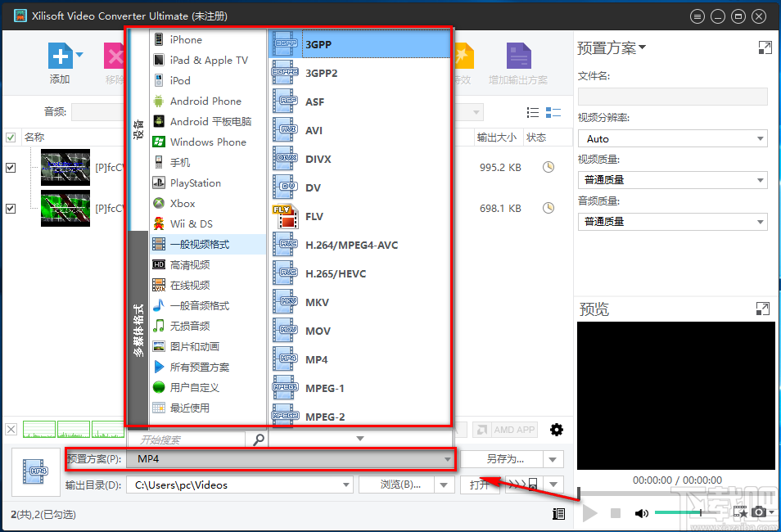This screenshot has height=532, width=781.
Task: Open the 手机 category
Action: tap(208, 162)
